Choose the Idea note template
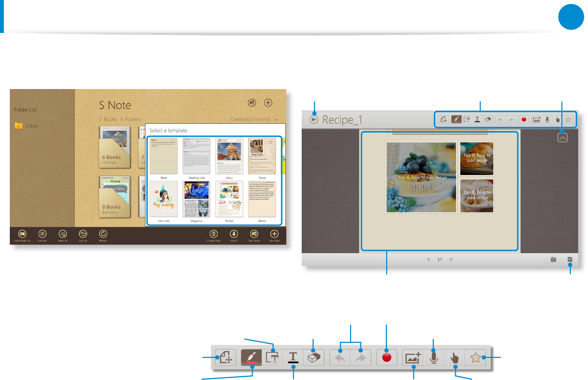 coord(164,199)
